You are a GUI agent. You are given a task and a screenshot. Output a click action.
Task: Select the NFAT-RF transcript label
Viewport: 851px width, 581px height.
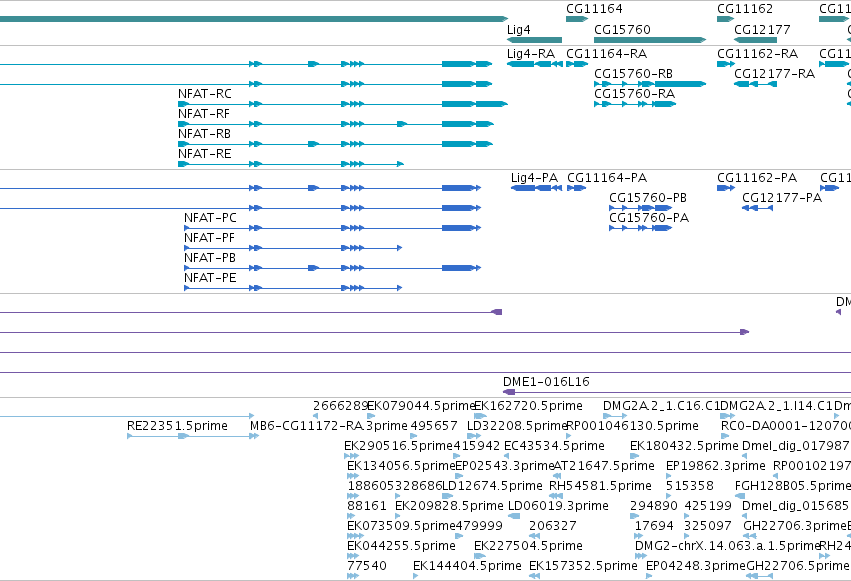tap(204, 113)
